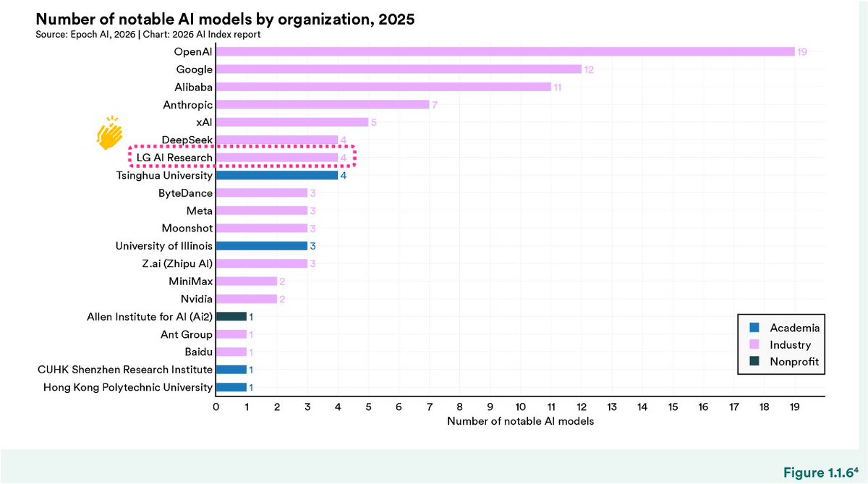Click the 'LG AI Research' organization label
The height and width of the screenshot is (484, 868).
175,158
